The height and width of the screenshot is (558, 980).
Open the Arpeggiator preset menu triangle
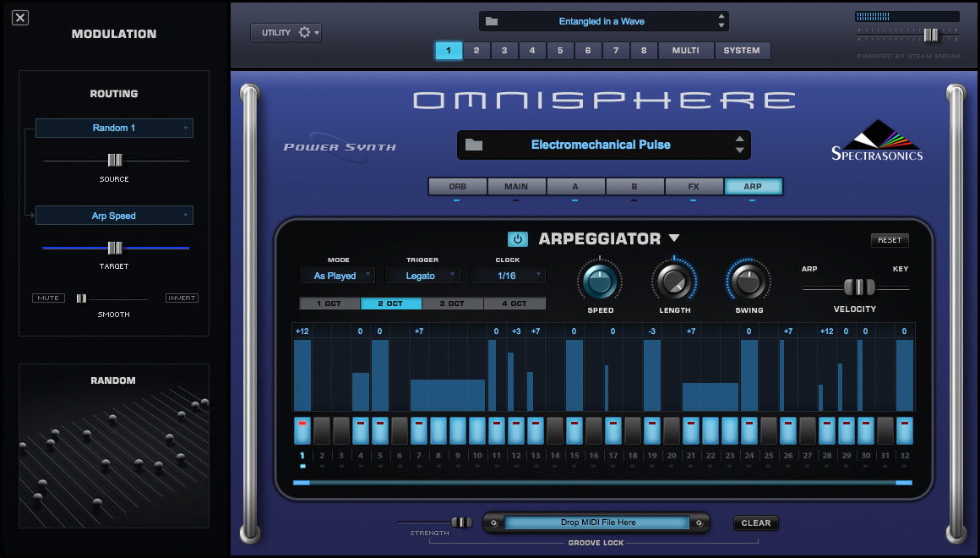coord(674,238)
